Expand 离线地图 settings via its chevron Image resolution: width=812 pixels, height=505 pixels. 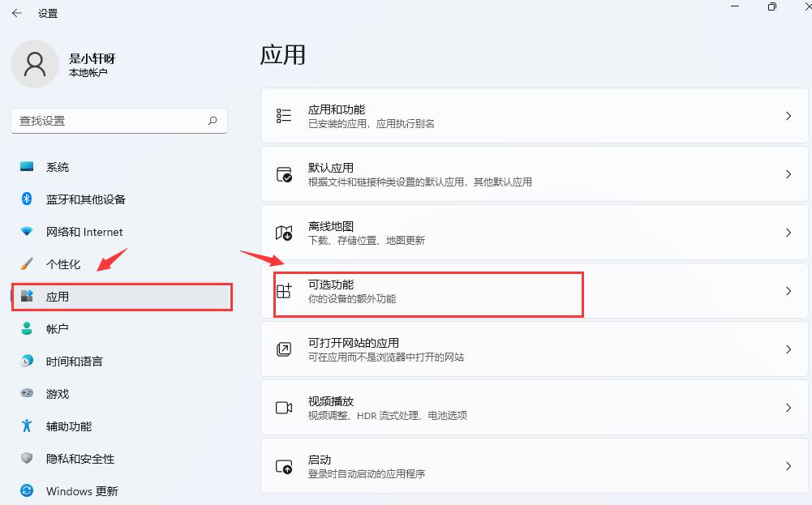(x=788, y=232)
